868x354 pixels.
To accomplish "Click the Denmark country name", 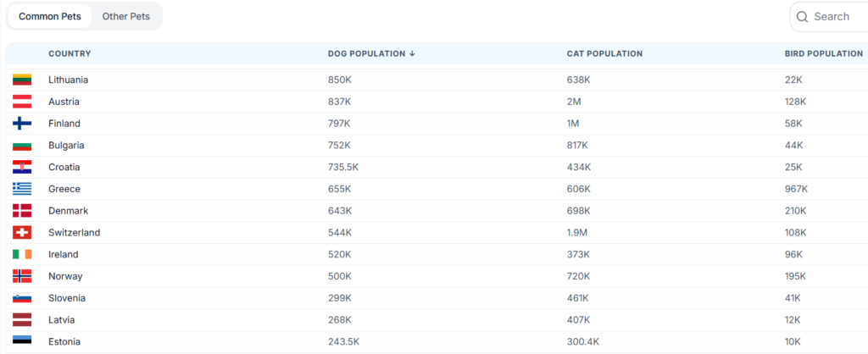I will tap(68, 211).
